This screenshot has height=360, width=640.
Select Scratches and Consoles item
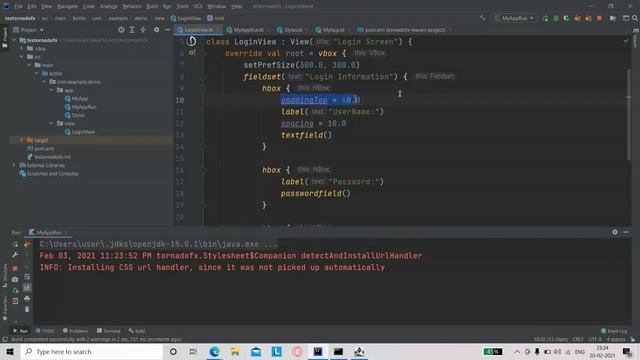49,173
